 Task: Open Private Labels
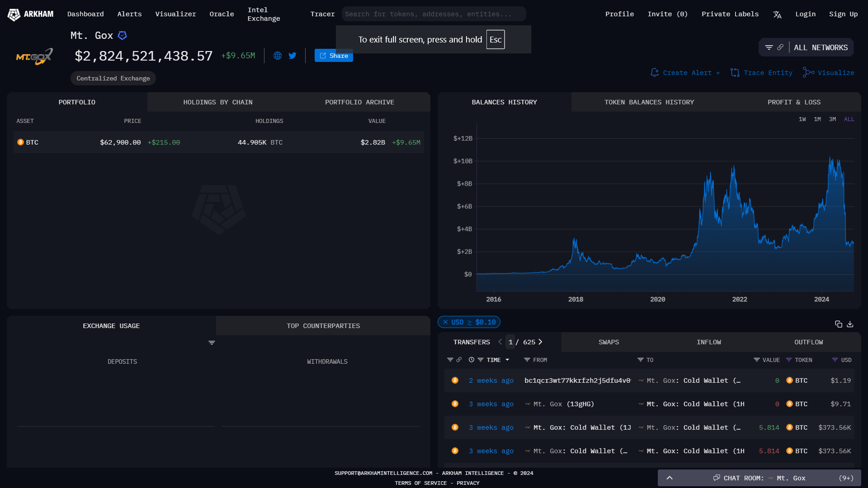[730, 14]
